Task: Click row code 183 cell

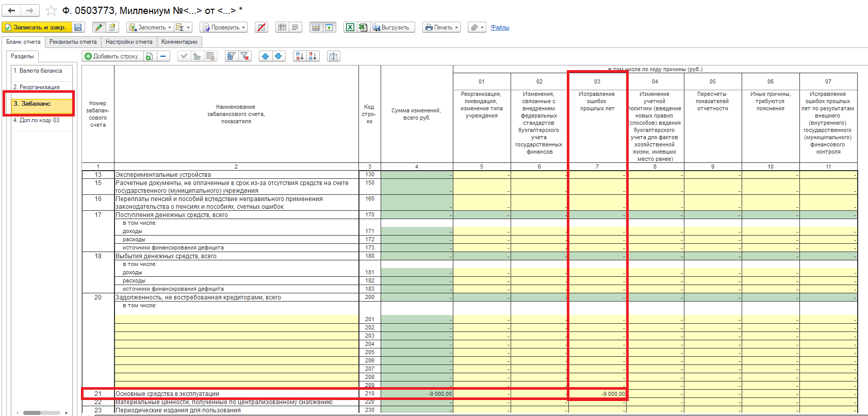Action: (x=370, y=289)
